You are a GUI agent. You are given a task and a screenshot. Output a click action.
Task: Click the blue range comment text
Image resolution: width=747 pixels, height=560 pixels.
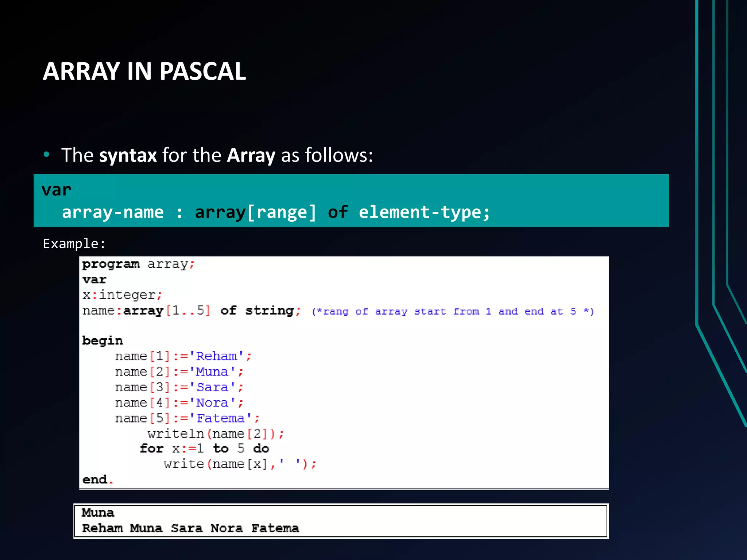453,312
